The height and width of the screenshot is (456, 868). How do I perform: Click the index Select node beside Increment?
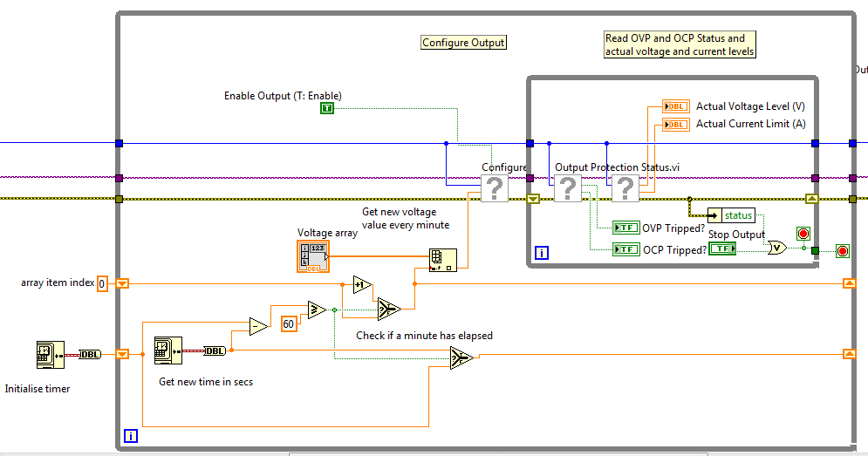click(x=389, y=310)
